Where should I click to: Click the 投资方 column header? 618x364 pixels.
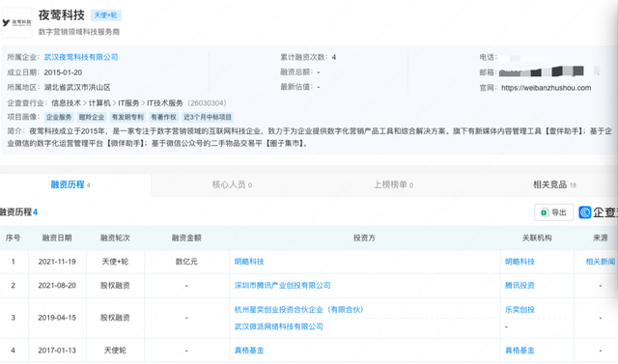[x=364, y=238]
